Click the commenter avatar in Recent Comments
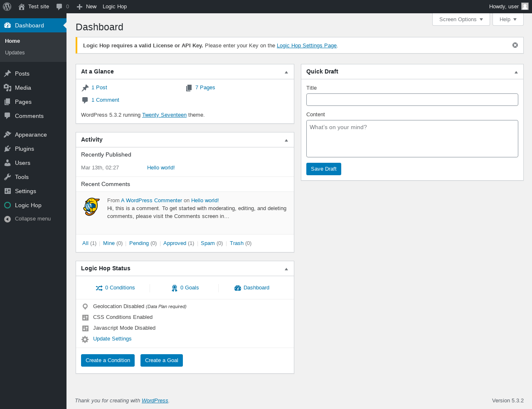 coord(91,206)
